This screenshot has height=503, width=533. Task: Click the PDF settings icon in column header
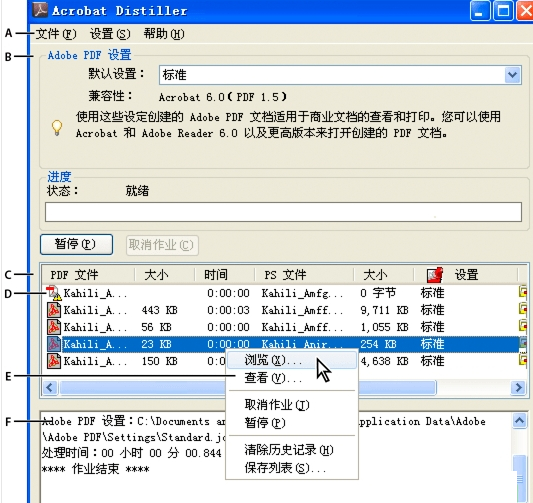[435, 275]
